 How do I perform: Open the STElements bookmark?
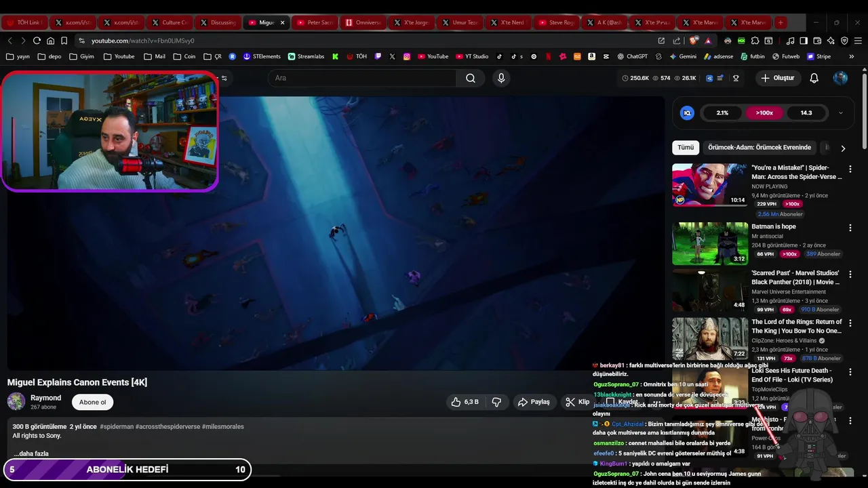[x=262, y=57]
